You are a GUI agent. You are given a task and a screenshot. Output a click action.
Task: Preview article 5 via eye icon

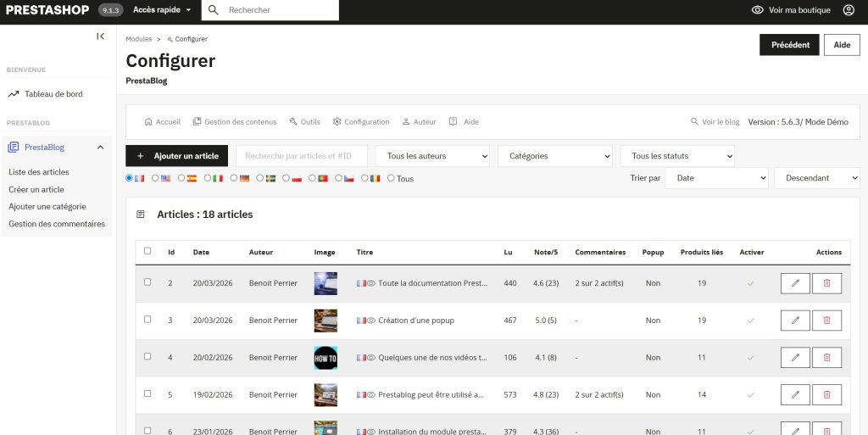[371, 394]
